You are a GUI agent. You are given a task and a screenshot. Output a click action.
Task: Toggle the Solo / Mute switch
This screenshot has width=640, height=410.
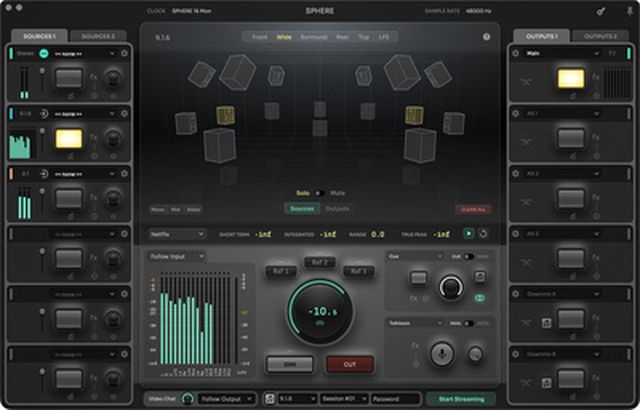click(320, 193)
